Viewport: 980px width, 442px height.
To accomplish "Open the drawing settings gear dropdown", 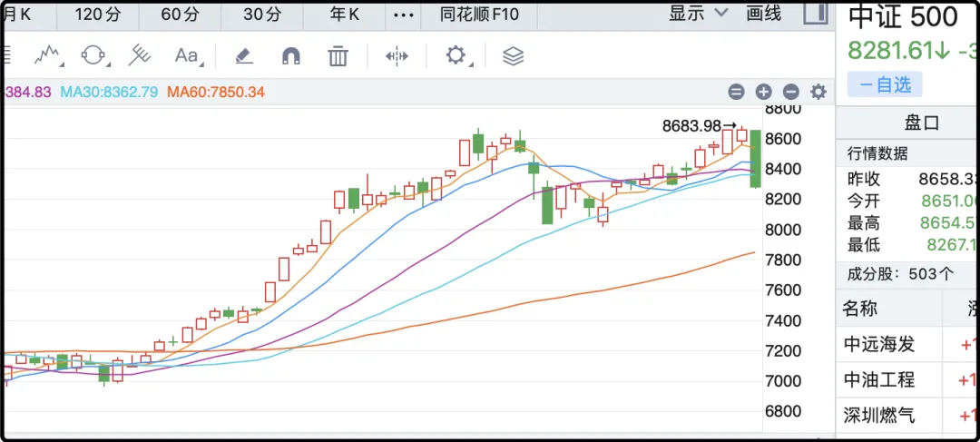I will (456, 56).
